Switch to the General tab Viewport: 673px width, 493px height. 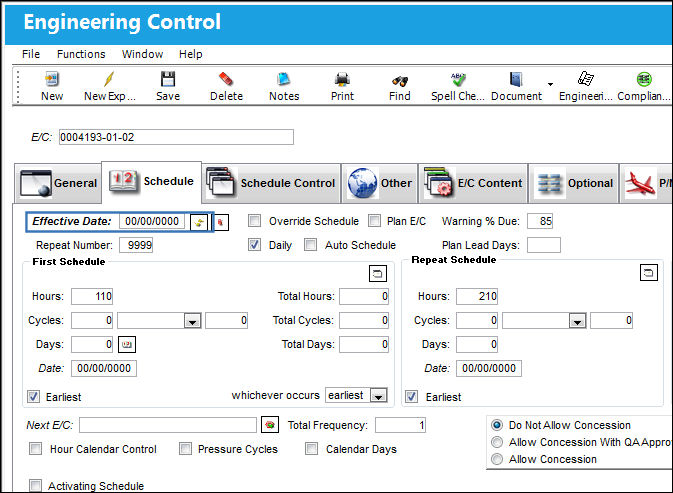tap(58, 183)
